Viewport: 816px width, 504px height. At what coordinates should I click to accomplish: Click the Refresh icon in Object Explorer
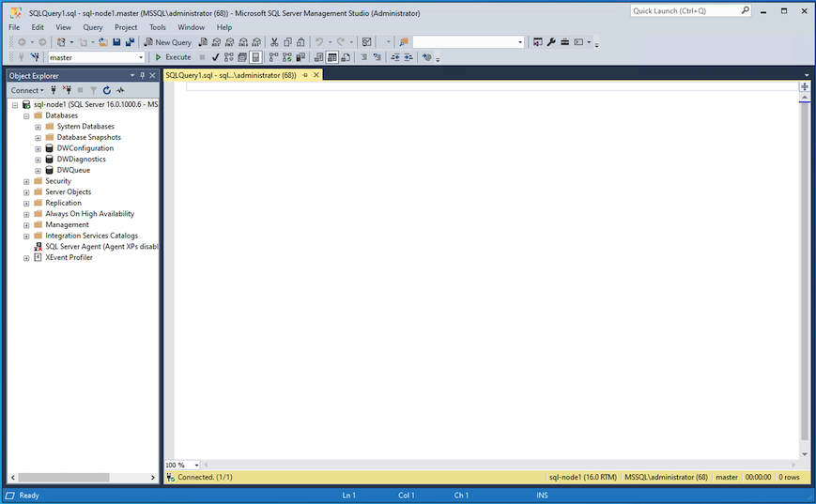(x=107, y=90)
